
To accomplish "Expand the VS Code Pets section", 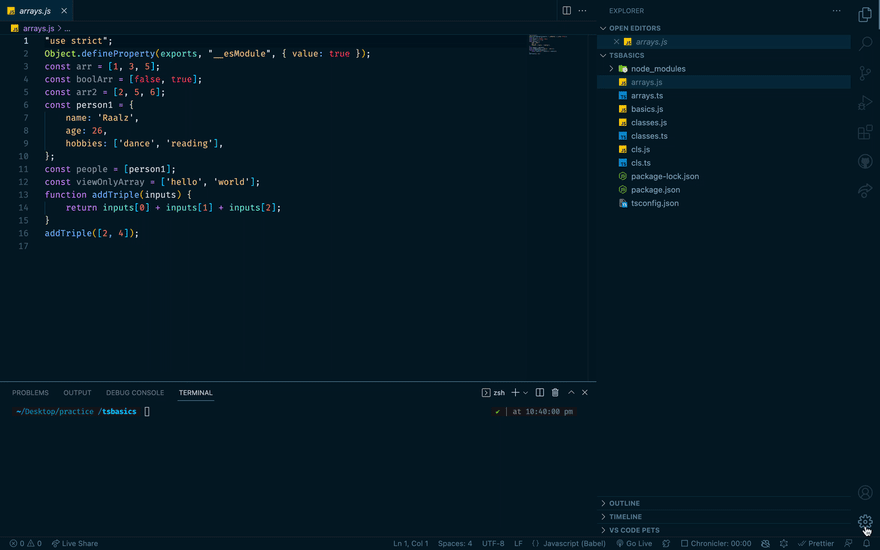I will coord(724,530).
